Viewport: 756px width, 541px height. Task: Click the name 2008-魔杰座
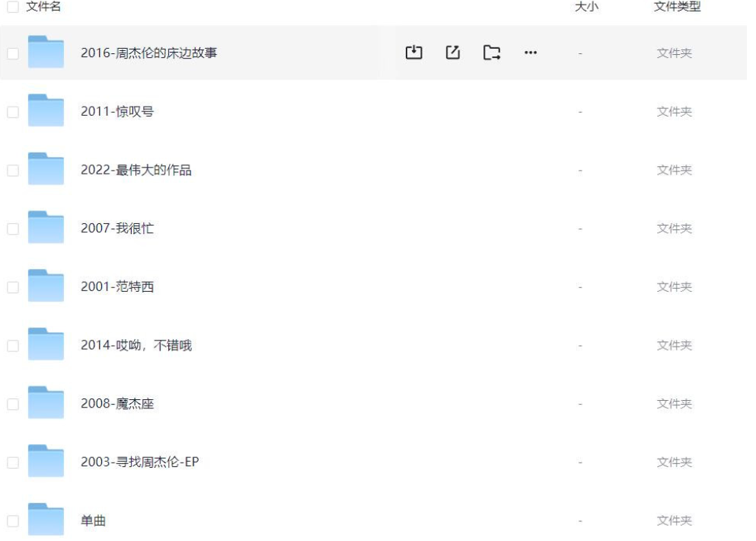click(x=117, y=403)
